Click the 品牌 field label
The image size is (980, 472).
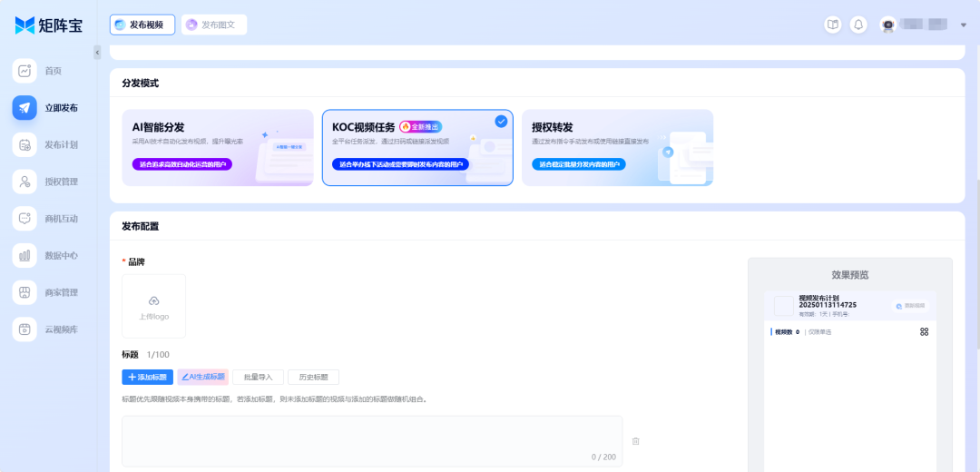pos(136,261)
